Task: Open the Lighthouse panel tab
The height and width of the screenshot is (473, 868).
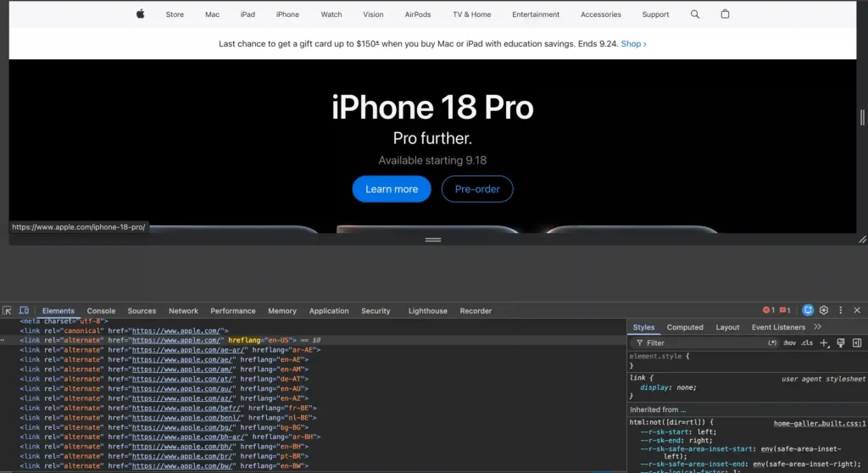Action: click(428, 311)
